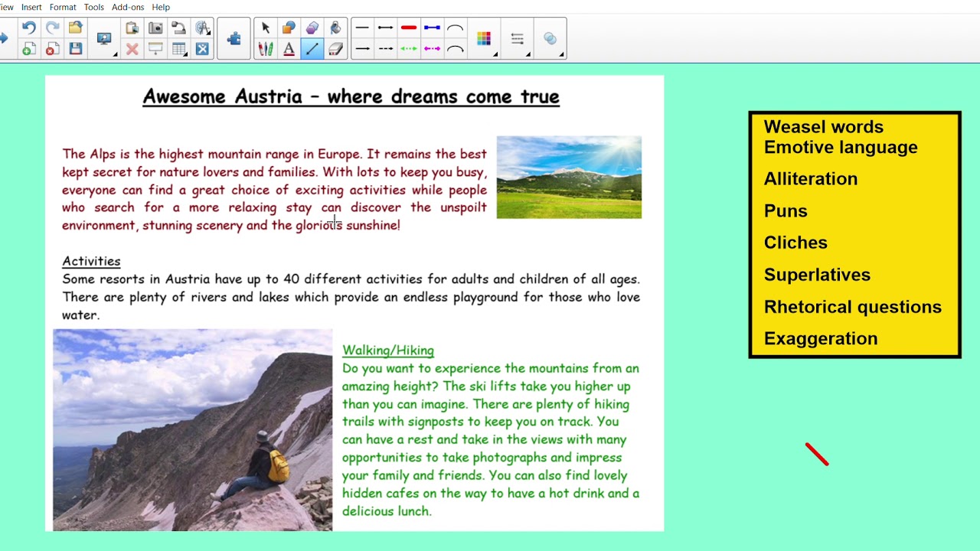980x551 pixels.
Task: Click 'Alliteration' in the yellow box
Action: click(811, 179)
